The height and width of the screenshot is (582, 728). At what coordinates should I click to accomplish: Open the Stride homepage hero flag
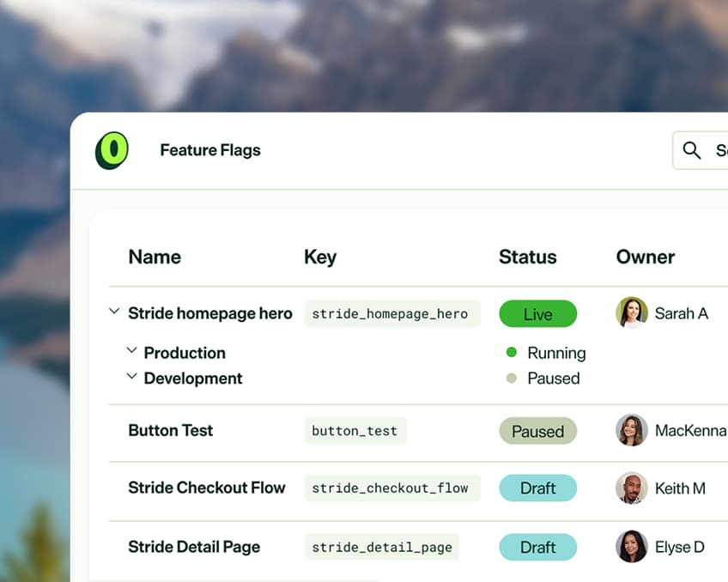tap(210, 313)
